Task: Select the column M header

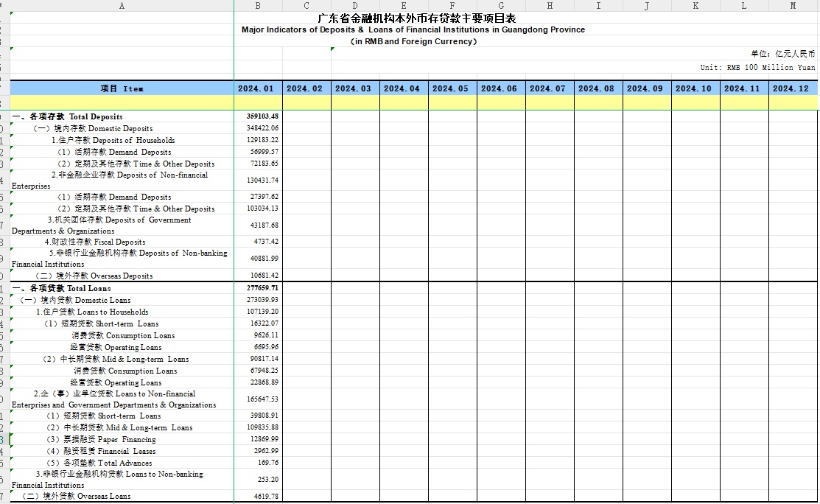Action: [793, 5]
